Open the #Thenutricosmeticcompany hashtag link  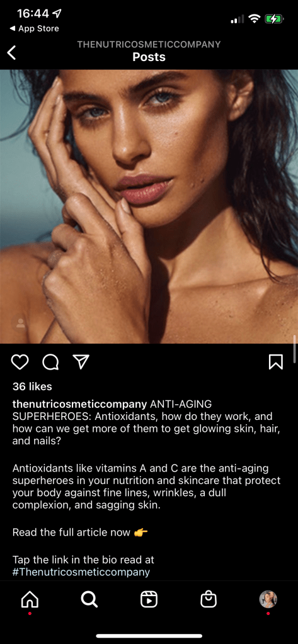click(x=81, y=572)
